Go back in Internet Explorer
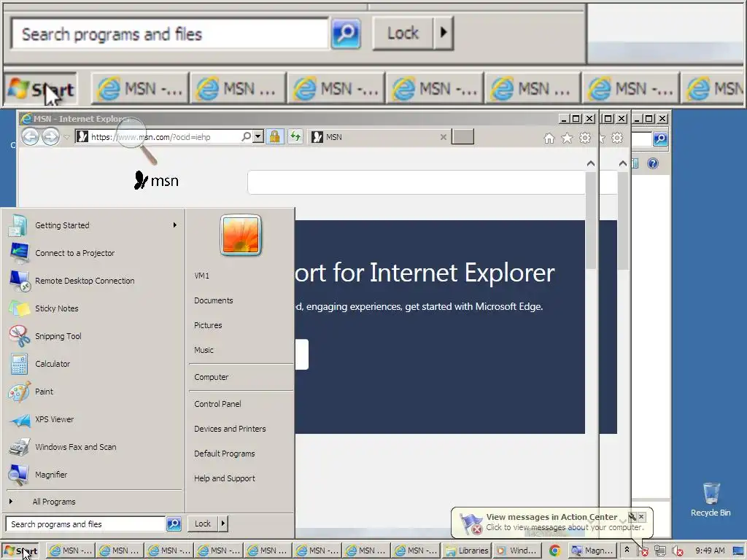 [x=30, y=137]
